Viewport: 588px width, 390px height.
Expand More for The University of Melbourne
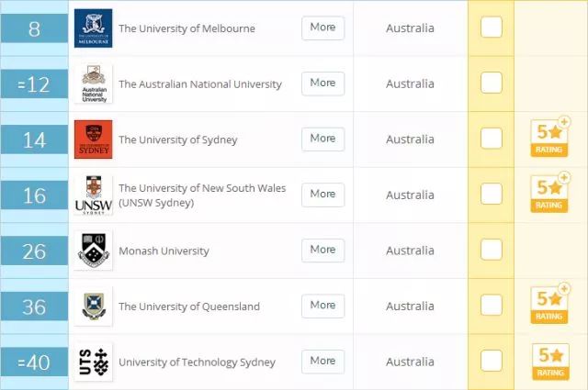click(x=322, y=28)
